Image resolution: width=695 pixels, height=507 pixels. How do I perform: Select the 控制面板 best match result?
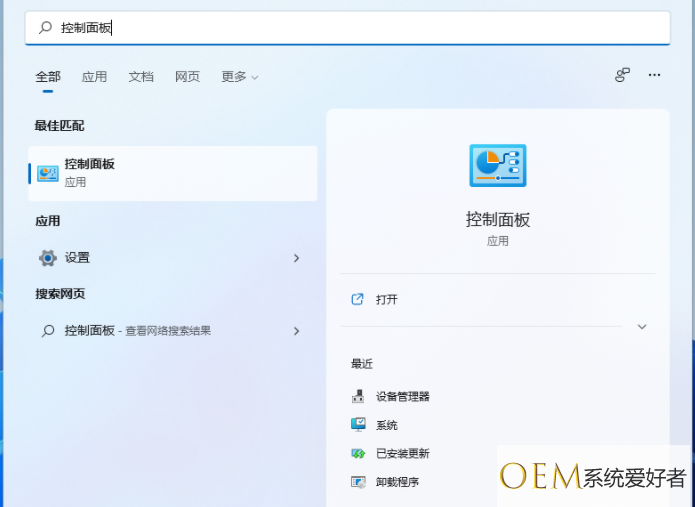coord(172,173)
